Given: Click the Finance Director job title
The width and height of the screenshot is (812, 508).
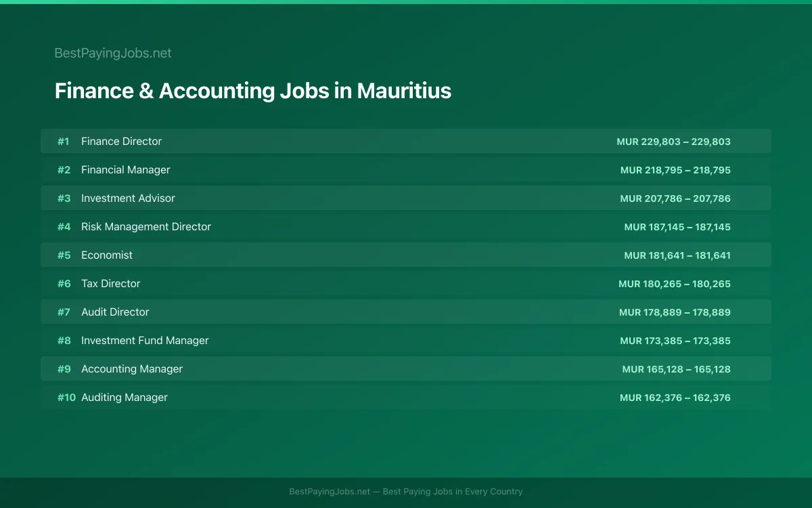Looking at the screenshot, I should tap(121, 142).
